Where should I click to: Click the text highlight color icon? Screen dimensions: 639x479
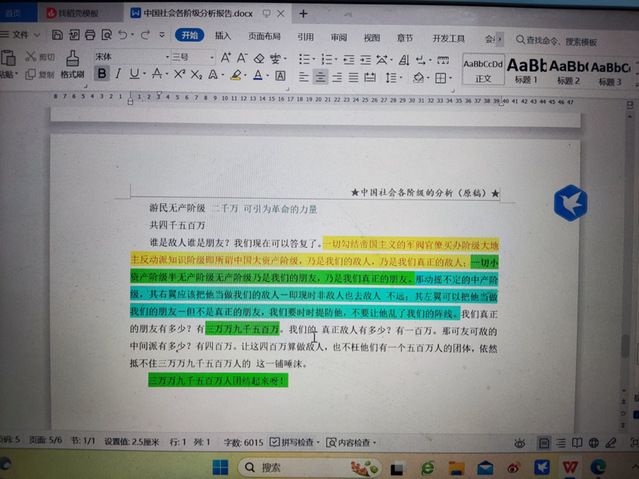click(x=236, y=75)
